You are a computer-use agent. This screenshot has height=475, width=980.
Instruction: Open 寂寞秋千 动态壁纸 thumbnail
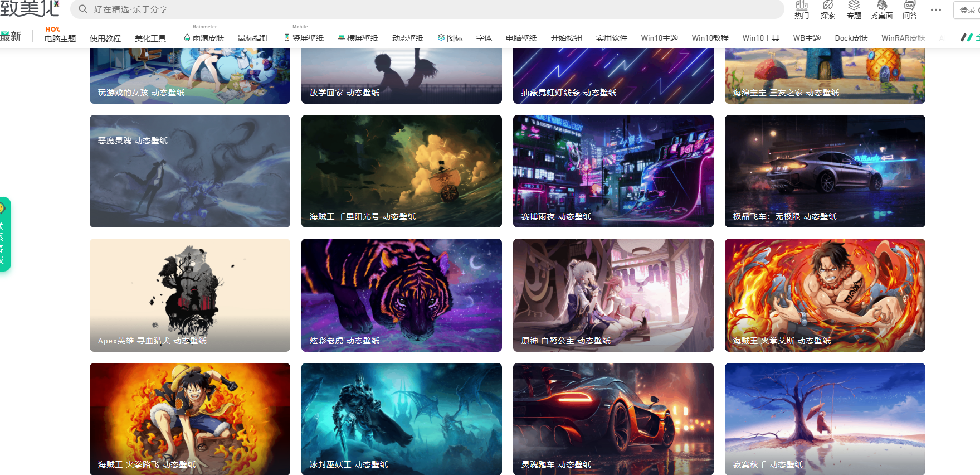[825, 419]
